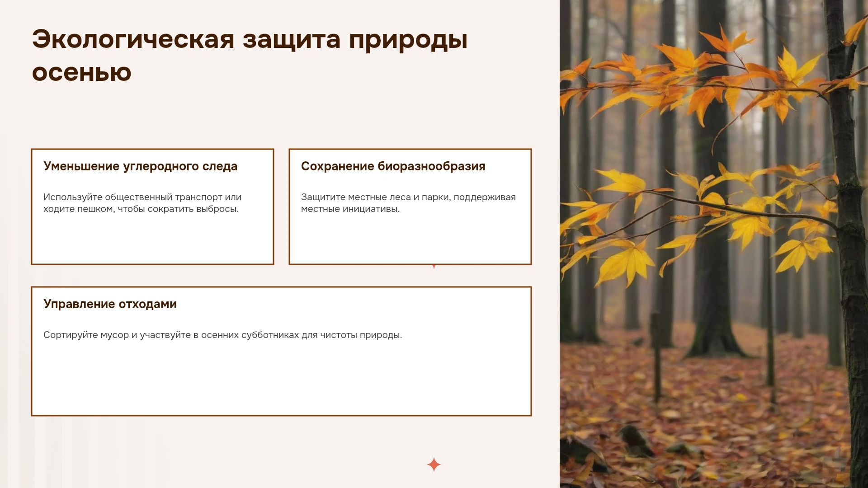Click the text about общественный транспорт
The width and height of the screenshot is (868, 488).
coord(142,203)
